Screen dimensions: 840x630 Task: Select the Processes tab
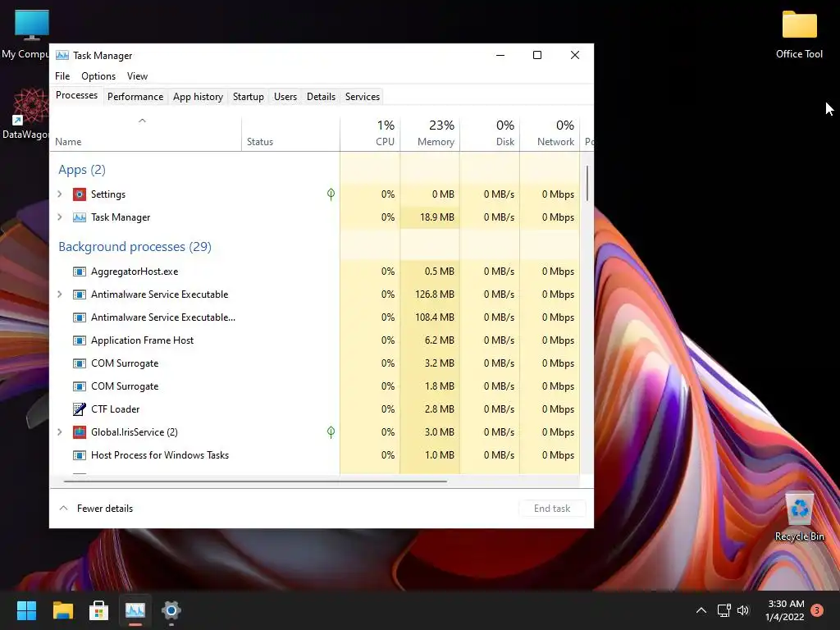point(76,95)
